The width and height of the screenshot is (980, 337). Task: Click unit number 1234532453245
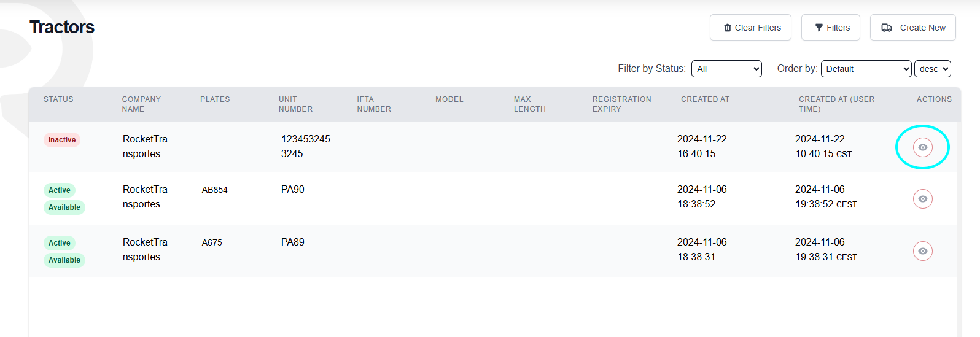[x=306, y=147]
